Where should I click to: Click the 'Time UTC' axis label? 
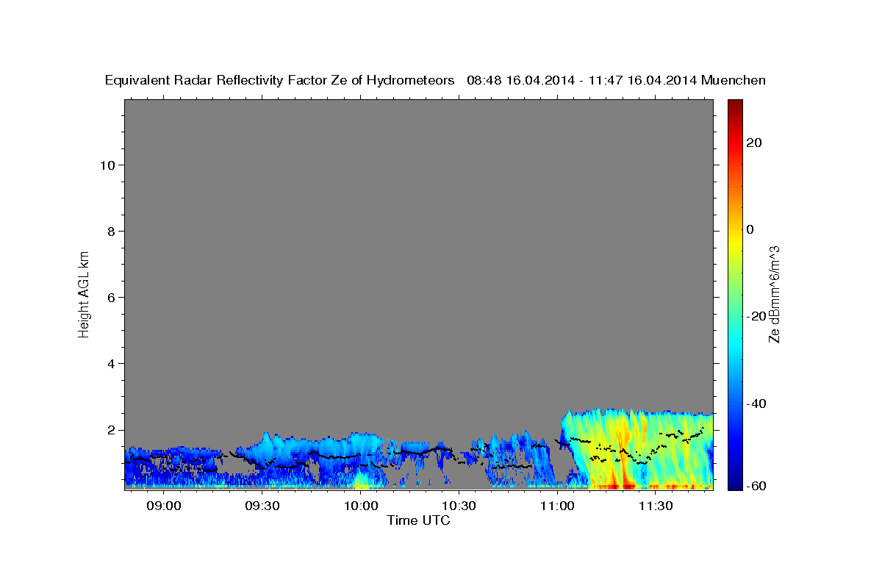click(x=418, y=520)
